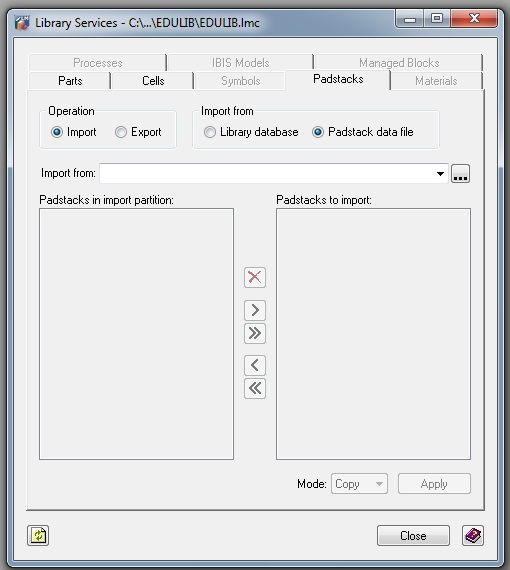The width and height of the screenshot is (510, 570).
Task: Open the Mode Copy dropdown
Action: tap(359, 484)
